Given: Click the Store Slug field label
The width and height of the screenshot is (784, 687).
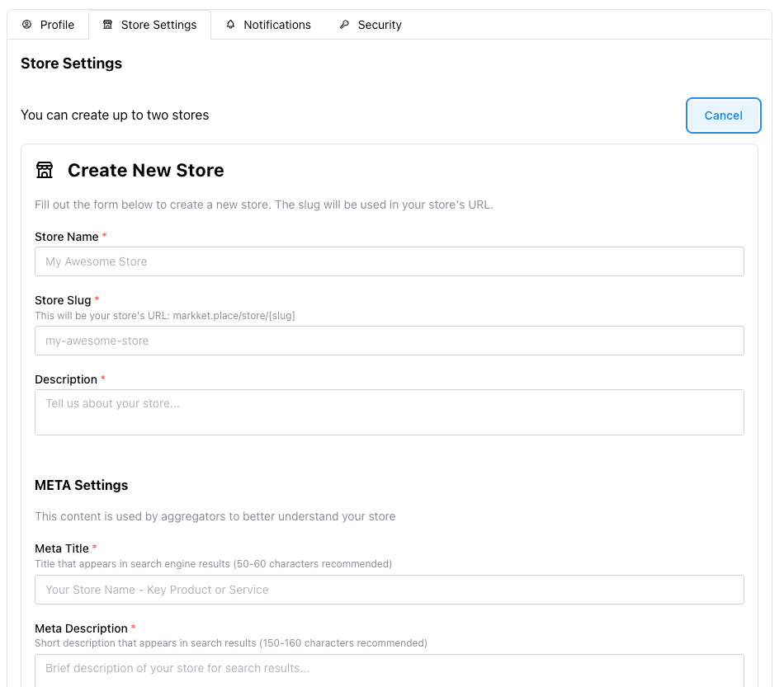Looking at the screenshot, I should tap(63, 300).
